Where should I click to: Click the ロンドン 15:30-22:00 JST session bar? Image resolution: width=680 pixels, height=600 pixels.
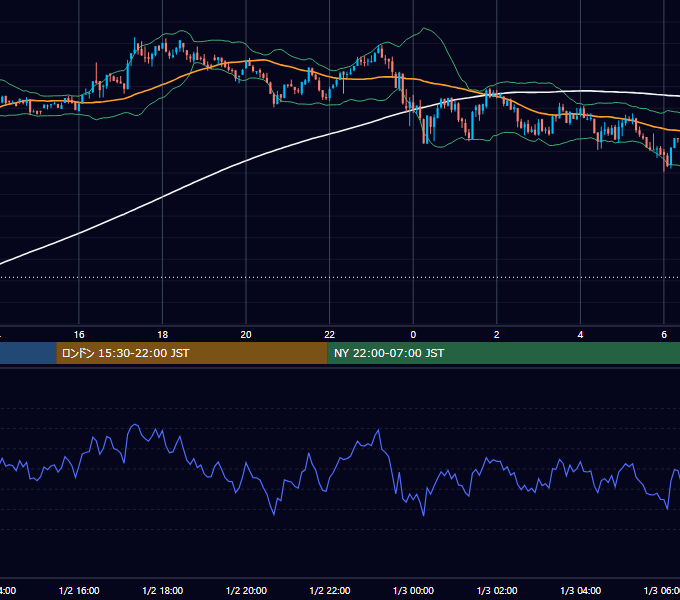192,353
